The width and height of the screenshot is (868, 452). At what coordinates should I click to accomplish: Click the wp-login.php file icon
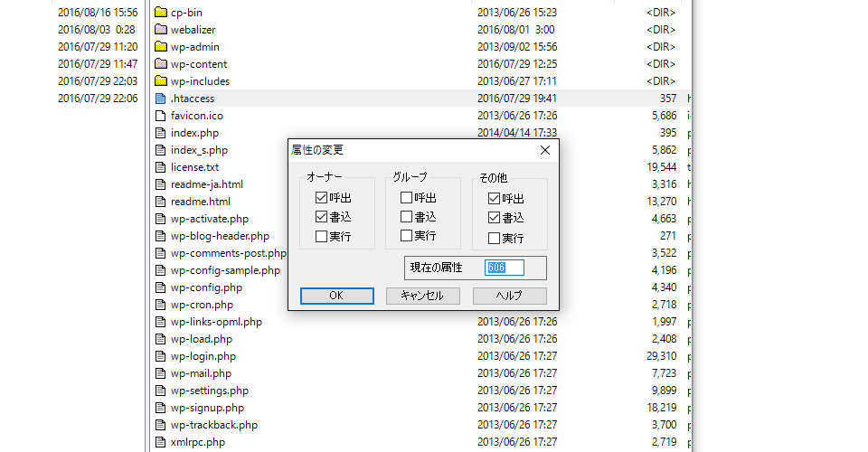pyautogui.click(x=161, y=356)
